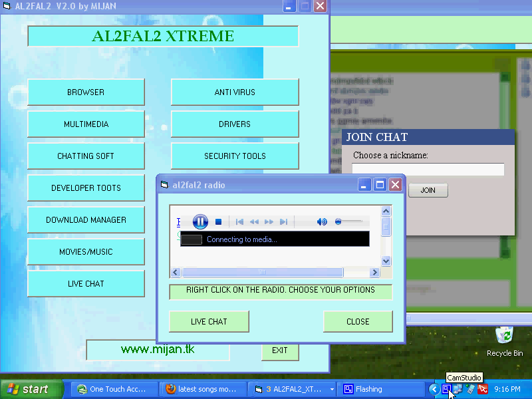Adjust the radio volume slider
Image resolution: width=532 pixels, height=399 pixels.
coord(348,221)
